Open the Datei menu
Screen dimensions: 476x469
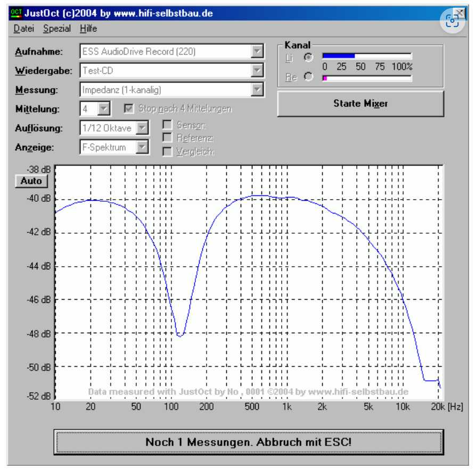pyautogui.click(x=23, y=29)
